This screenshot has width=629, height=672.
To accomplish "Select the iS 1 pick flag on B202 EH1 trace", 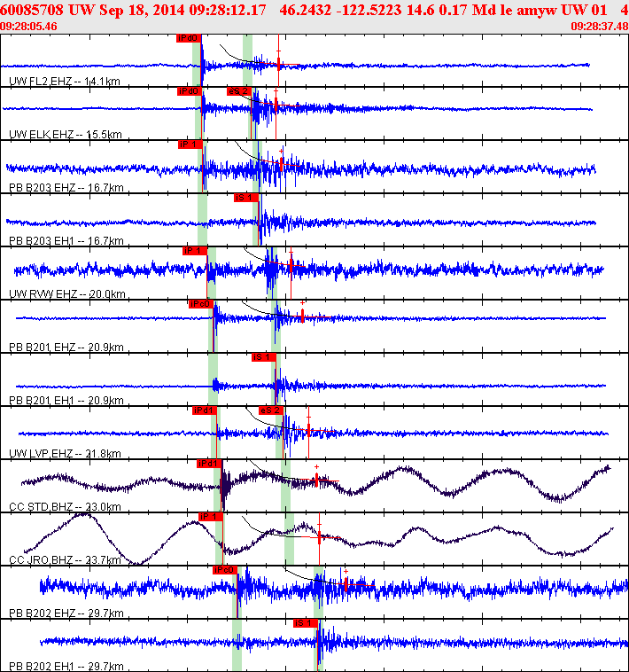I will point(306,622).
